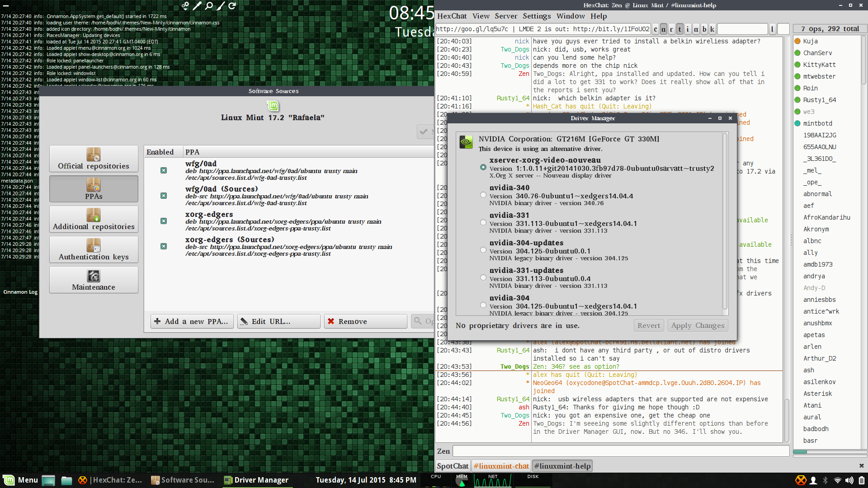Open the file manager folder launcher in the panel
This screenshot has width=868, height=488.
coord(66,480)
